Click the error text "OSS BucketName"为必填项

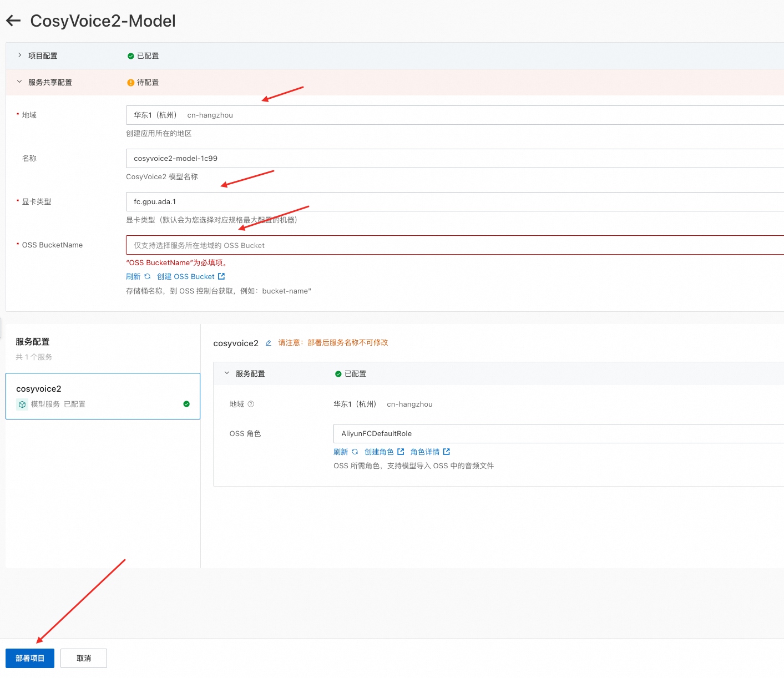tap(176, 263)
